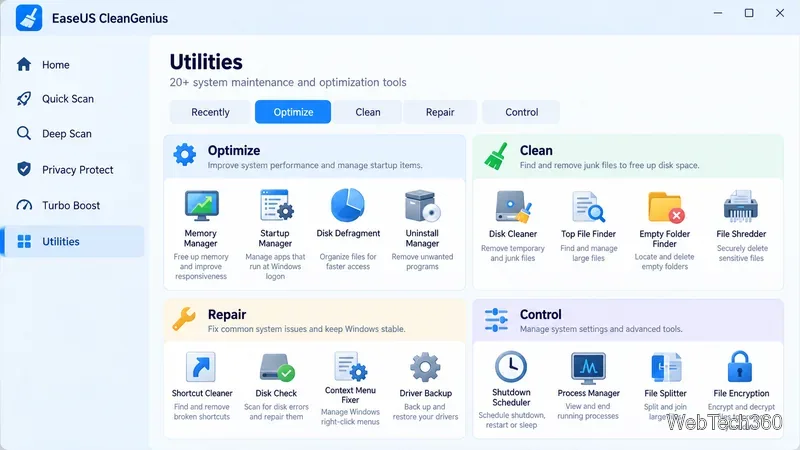Click 'Find and remove broken shortcuts' text

tap(202, 412)
